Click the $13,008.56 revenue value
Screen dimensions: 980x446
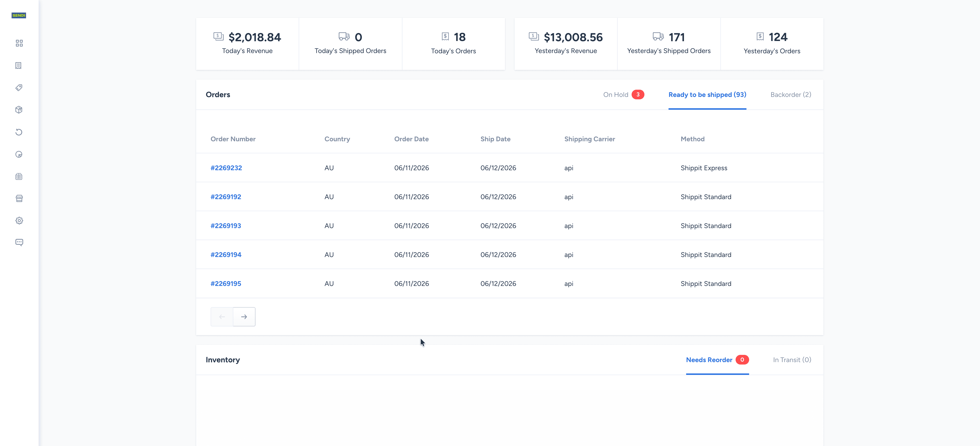pos(573,37)
